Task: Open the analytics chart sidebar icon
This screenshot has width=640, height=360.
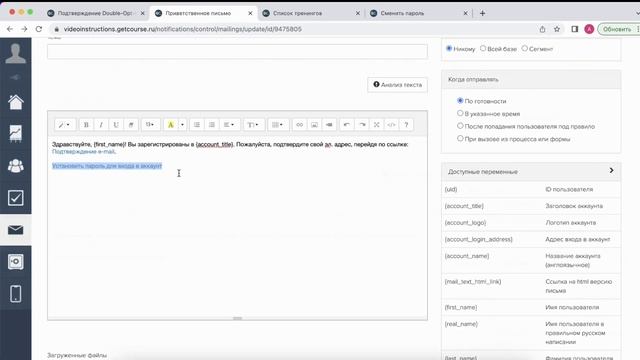Action: coord(16,133)
